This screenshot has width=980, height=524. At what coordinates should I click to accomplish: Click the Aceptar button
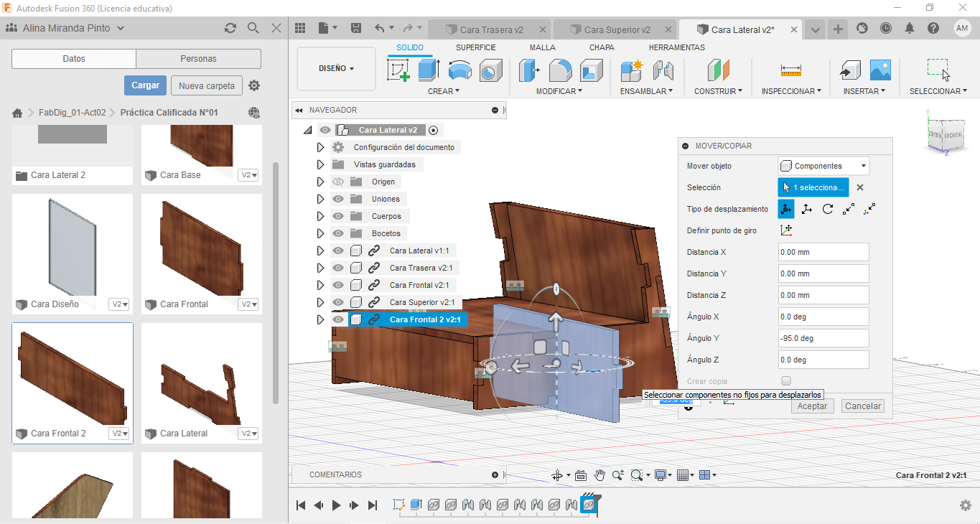[x=813, y=406]
